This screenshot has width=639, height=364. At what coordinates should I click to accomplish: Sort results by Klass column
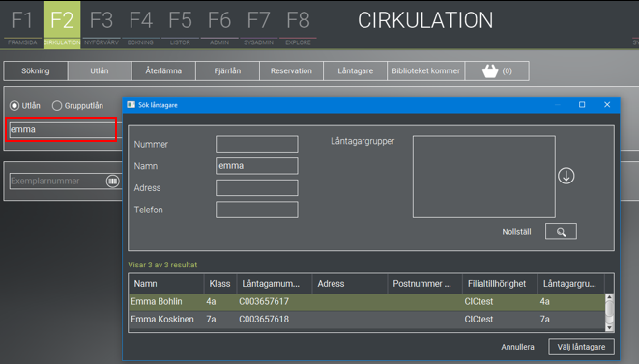coord(220,284)
